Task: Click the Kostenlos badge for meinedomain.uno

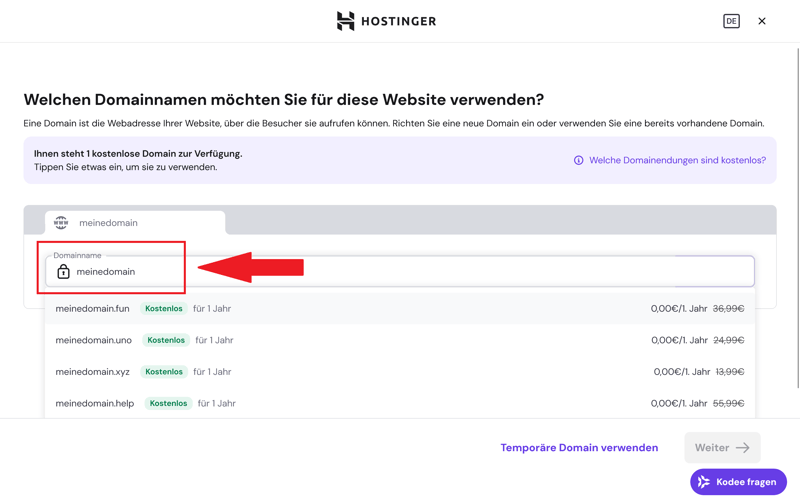Action: (x=166, y=340)
